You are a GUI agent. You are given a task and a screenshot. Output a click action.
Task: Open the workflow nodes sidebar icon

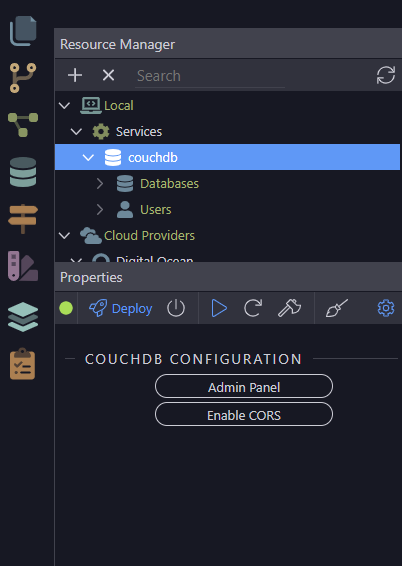pos(23,125)
